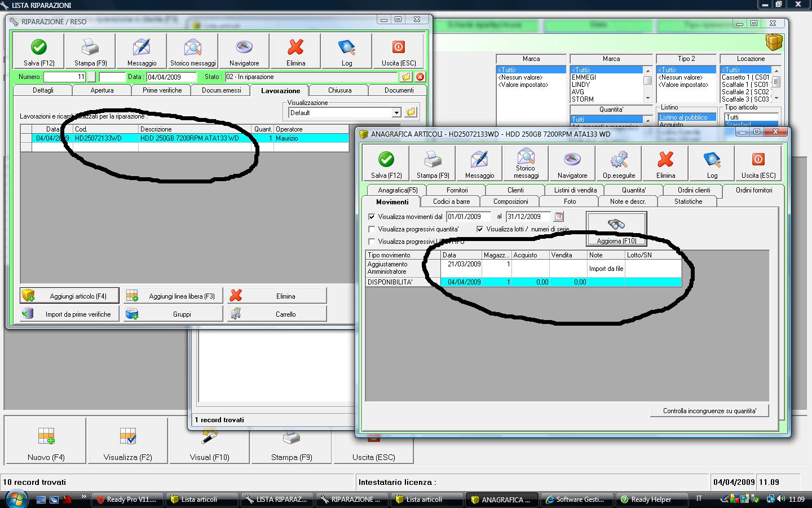This screenshot has width=812, height=508.
Task: Select HDD 250GB 7200RPM ATA133 WD repair row
Action: pyautogui.click(x=184, y=138)
